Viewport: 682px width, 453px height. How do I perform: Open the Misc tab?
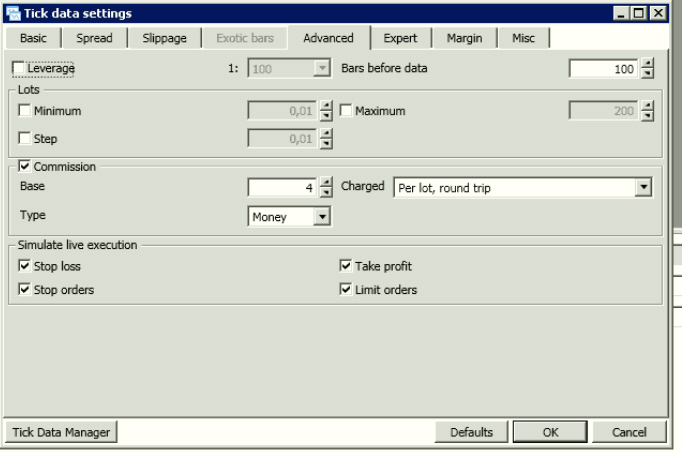click(x=523, y=38)
